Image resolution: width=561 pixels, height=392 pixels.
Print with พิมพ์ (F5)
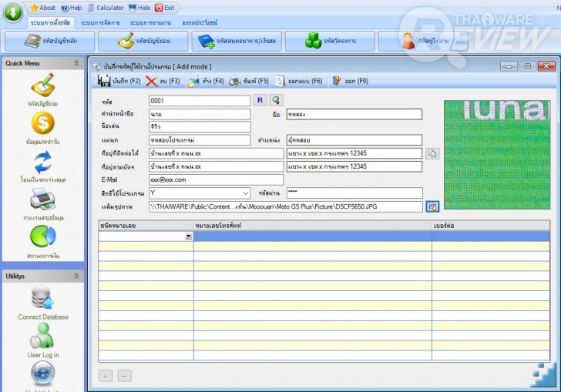249,81
